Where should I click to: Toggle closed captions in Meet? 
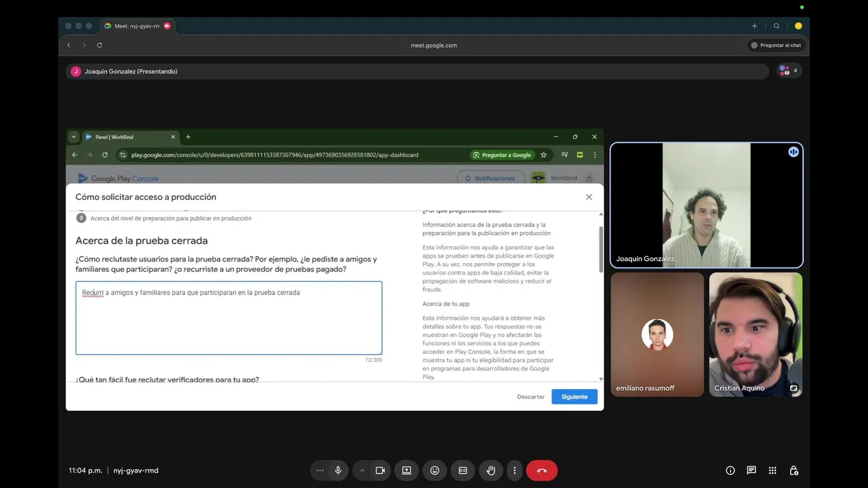click(x=462, y=470)
